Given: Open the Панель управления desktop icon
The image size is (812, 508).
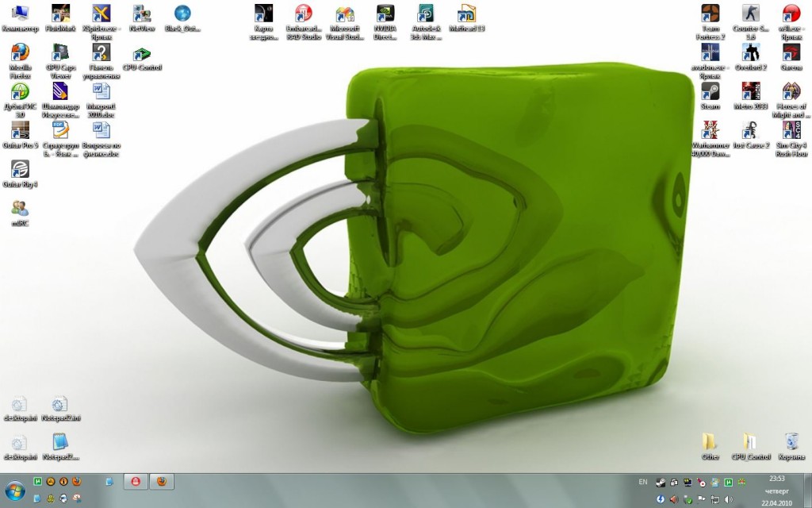Looking at the screenshot, I should click(x=101, y=61).
